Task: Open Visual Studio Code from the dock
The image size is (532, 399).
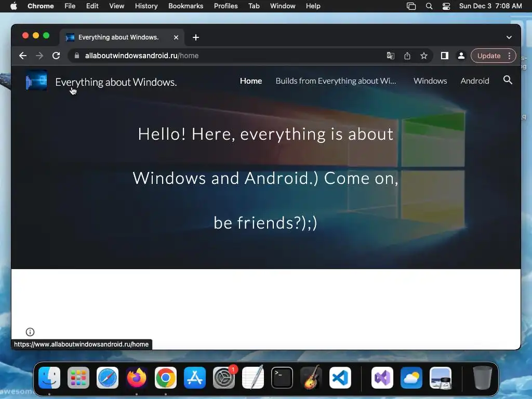Action: pos(340,378)
